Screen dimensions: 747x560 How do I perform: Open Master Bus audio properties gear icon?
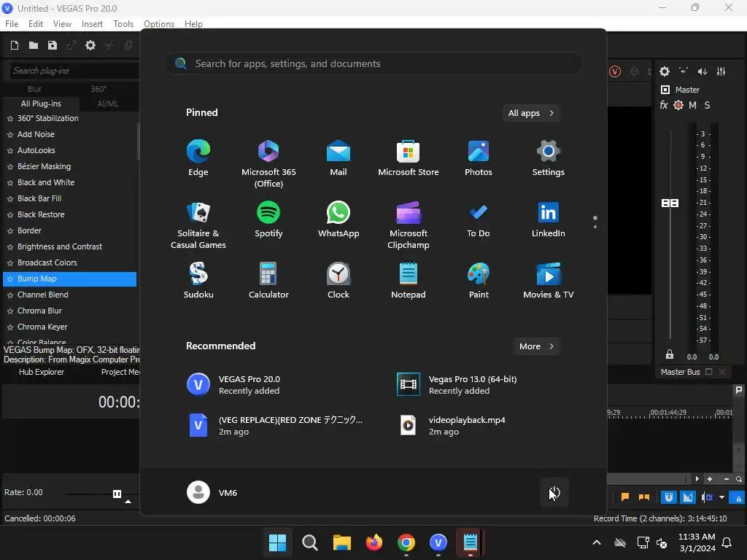(664, 71)
